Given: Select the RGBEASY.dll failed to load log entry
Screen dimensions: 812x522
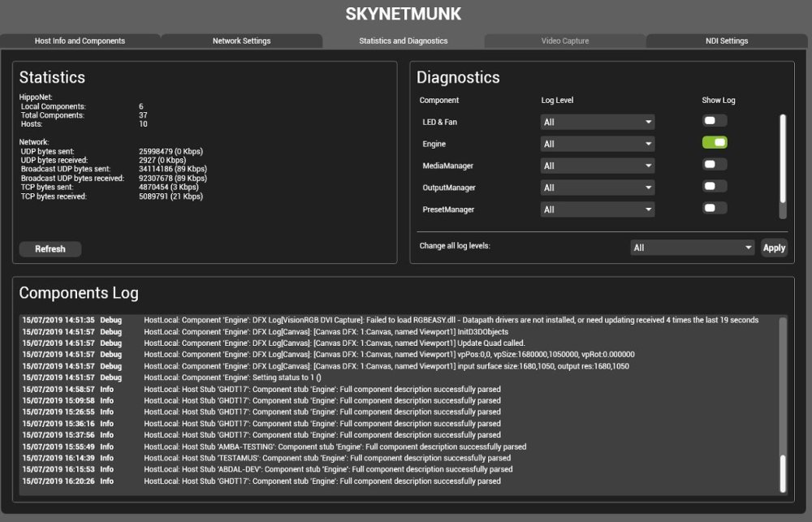Looking at the screenshot, I should coord(399,320).
